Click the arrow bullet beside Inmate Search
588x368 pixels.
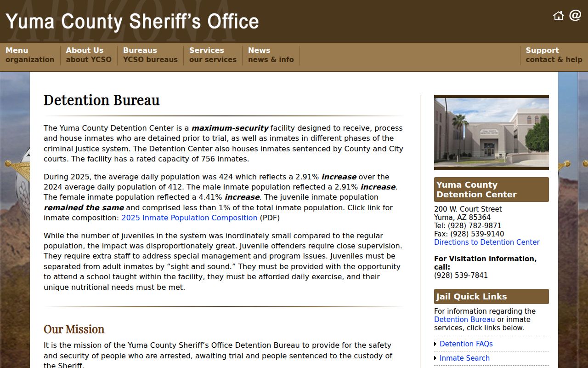[x=435, y=358]
